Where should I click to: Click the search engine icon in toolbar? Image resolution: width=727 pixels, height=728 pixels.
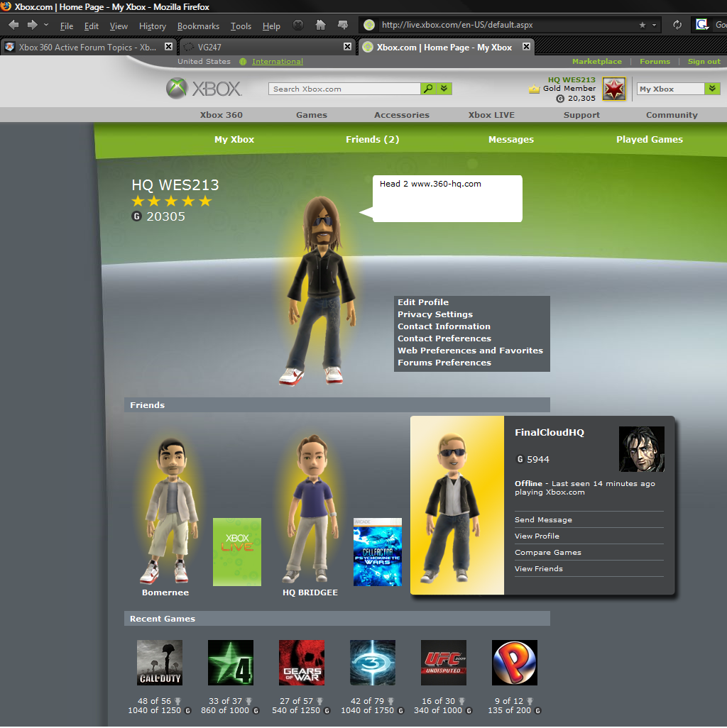tap(702, 25)
